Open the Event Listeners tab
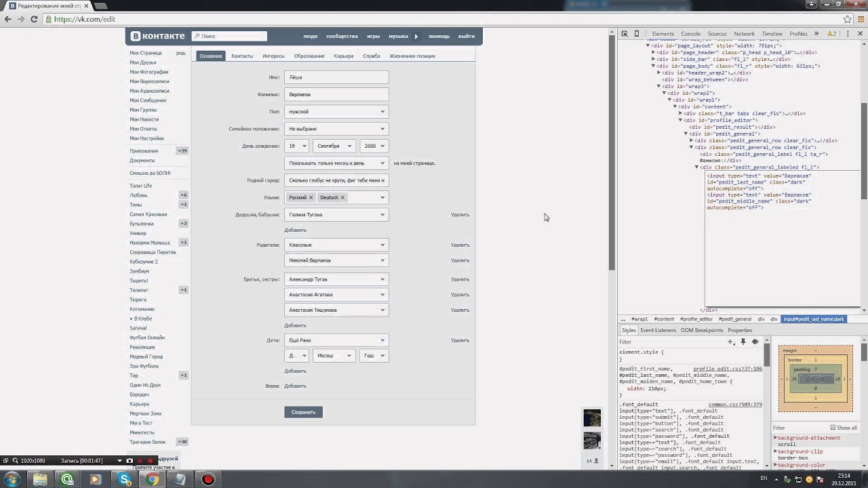This screenshot has height=488, width=868. pos(658,330)
